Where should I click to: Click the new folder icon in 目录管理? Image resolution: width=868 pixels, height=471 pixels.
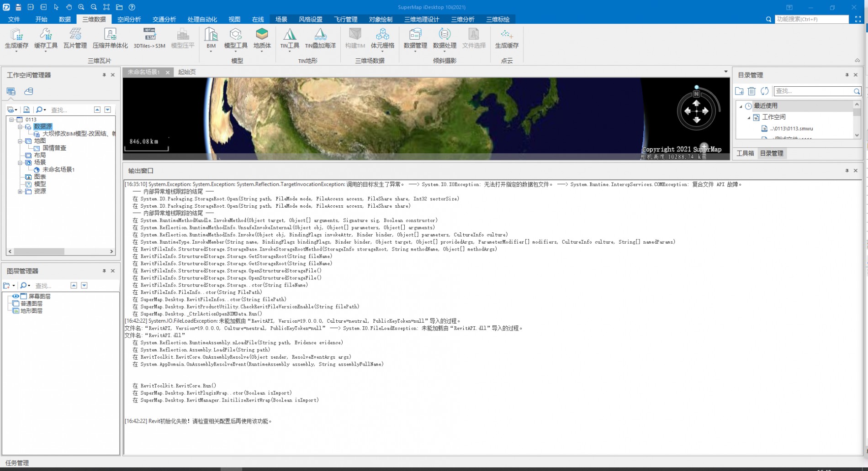point(739,91)
